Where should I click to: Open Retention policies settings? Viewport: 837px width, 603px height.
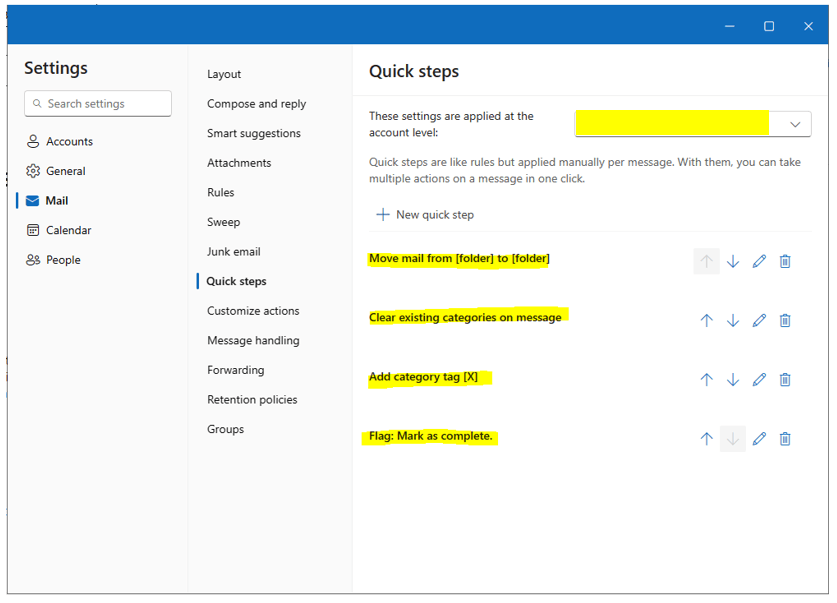(252, 400)
